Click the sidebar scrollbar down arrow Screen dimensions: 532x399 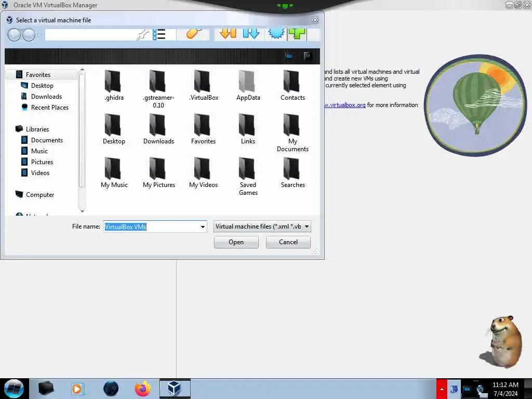pos(82,211)
